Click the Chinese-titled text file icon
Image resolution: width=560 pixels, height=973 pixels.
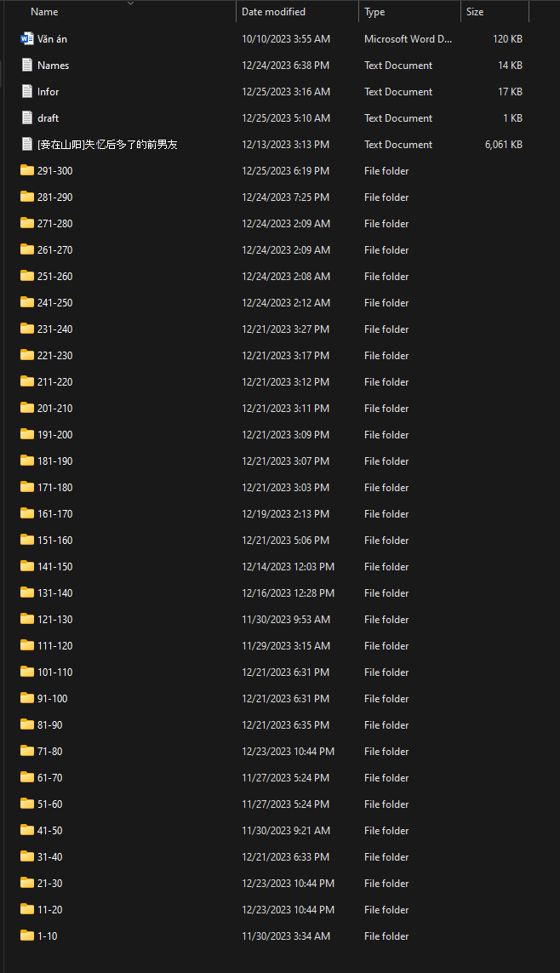(x=27, y=145)
